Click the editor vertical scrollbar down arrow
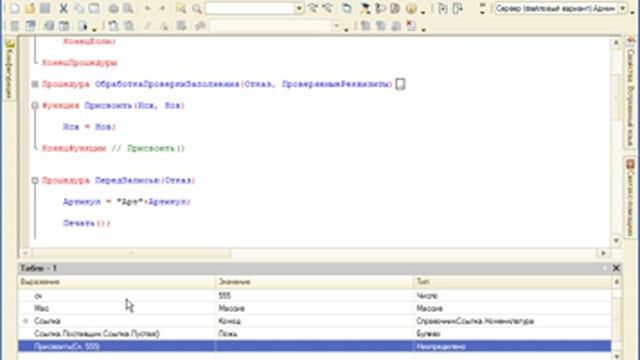The width and height of the screenshot is (640, 360). coord(616,240)
